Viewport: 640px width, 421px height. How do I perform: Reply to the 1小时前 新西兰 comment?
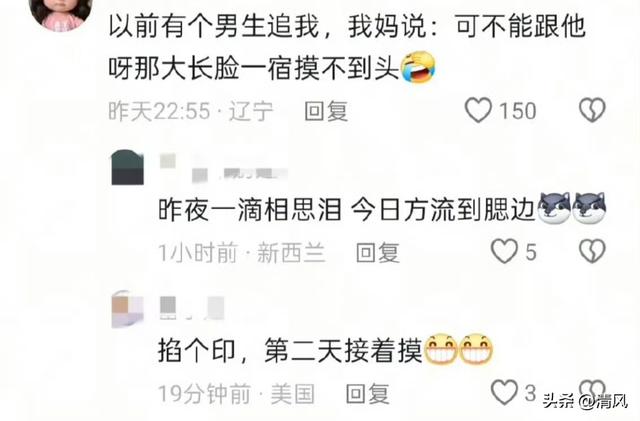coord(378,252)
